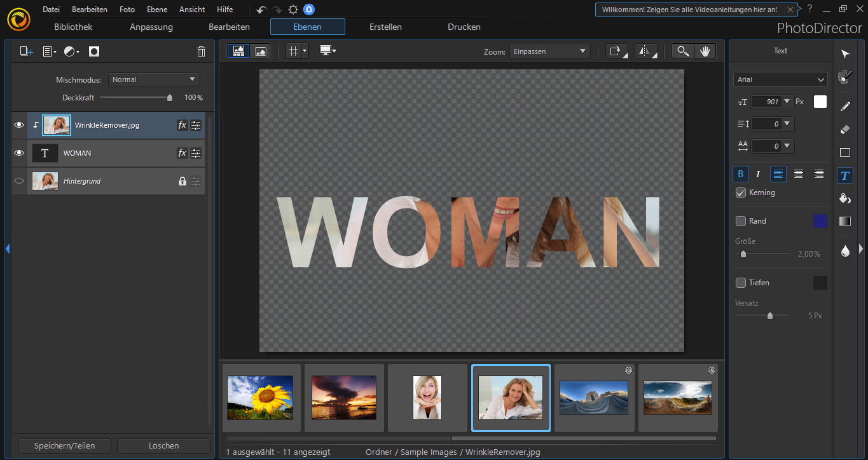Viewport: 868px width, 460px height.
Task: Click the Speichern/Teilen button
Action: click(64, 446)
